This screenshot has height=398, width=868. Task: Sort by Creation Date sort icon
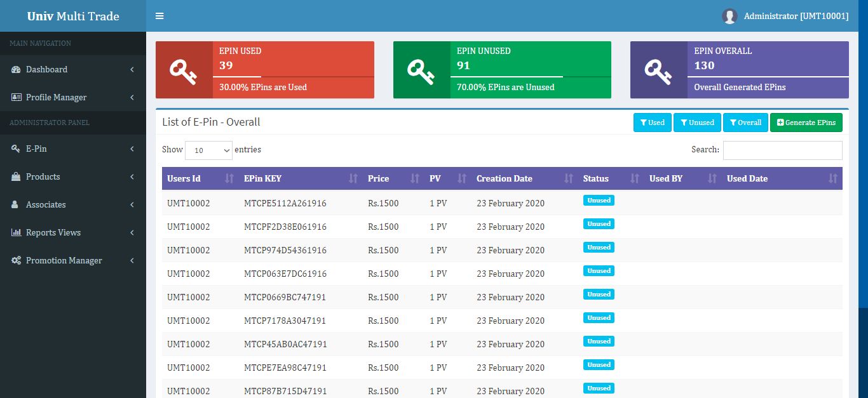[569, 179]
